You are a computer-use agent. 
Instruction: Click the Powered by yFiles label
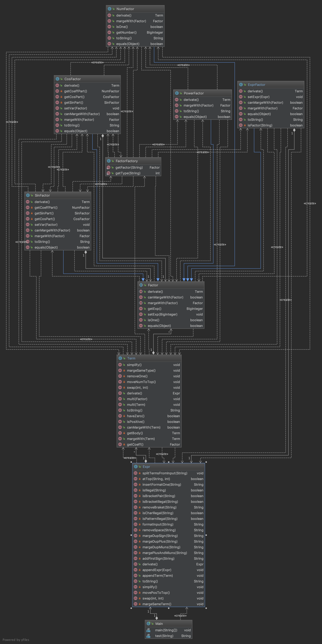16,640
